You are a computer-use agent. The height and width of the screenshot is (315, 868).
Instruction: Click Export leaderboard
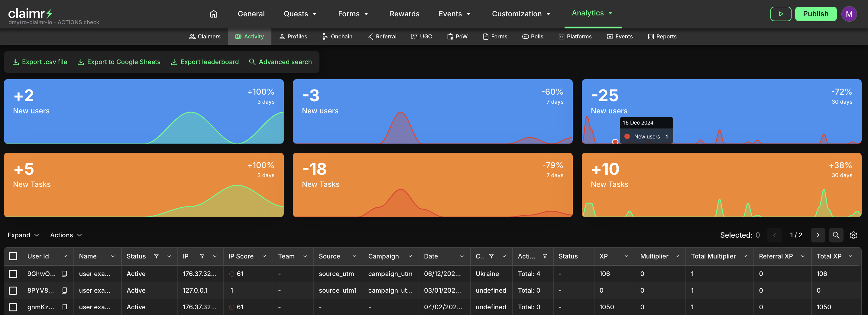tap(205, 62)
